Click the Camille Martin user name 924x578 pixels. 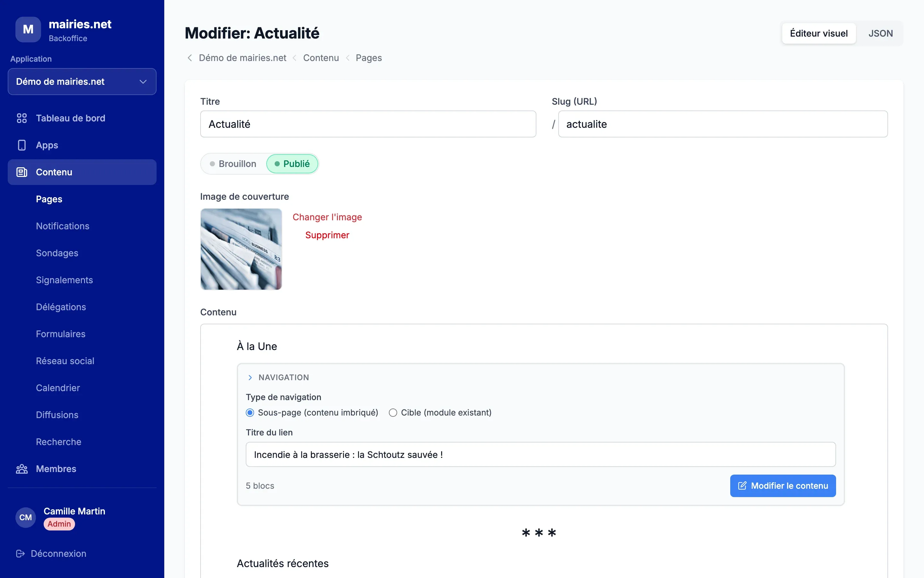pyautogui.click(x=74, y=511)
